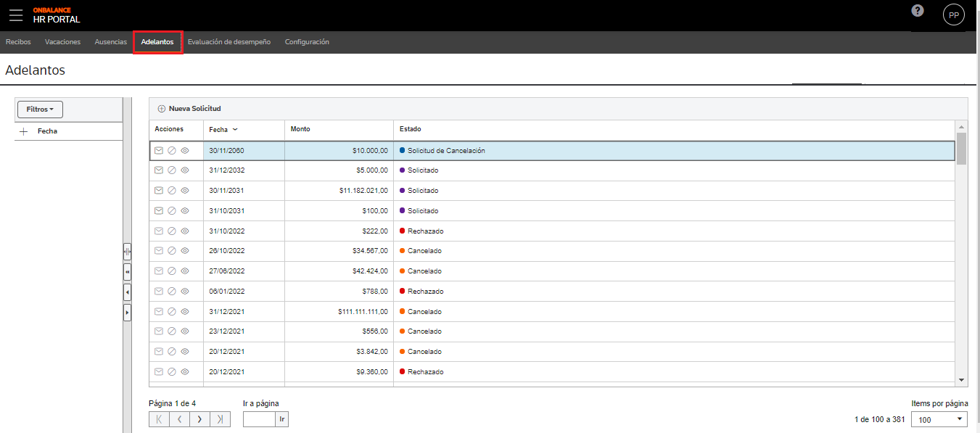Open the Filtros dropdown
The image size is (980, 433).
pos(40,110)
